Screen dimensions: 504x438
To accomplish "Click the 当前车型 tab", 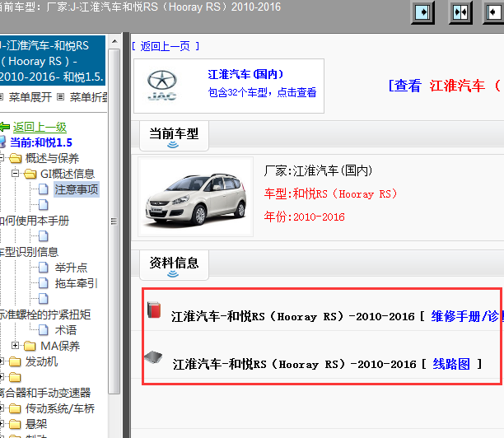I will click(174, 135).
